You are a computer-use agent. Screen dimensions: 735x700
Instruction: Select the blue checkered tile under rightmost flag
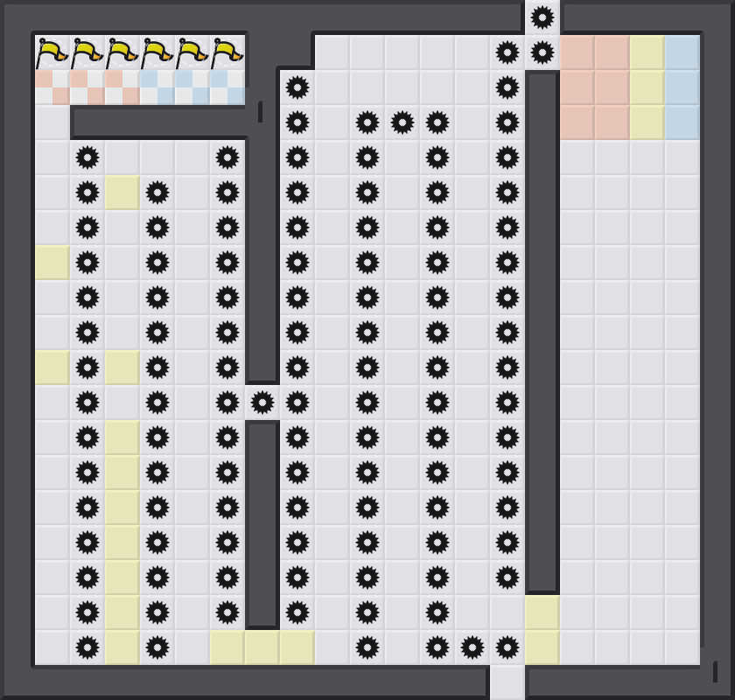(227, 87)
